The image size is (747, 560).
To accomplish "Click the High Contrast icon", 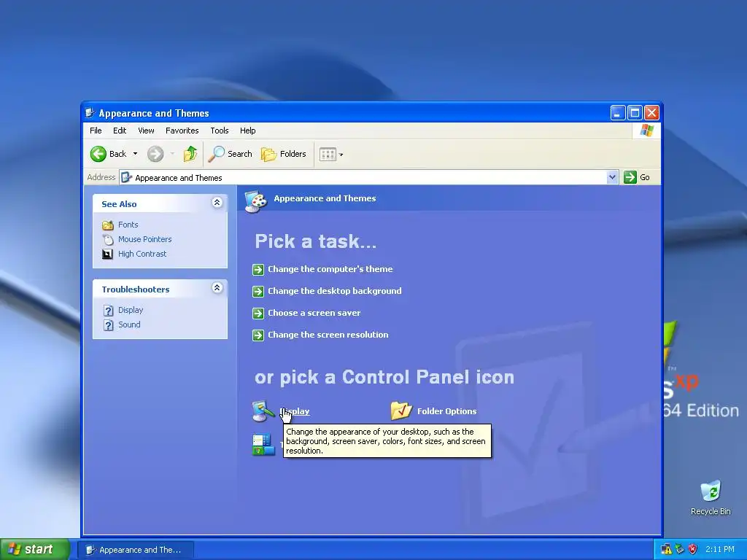I will point(108,254).
